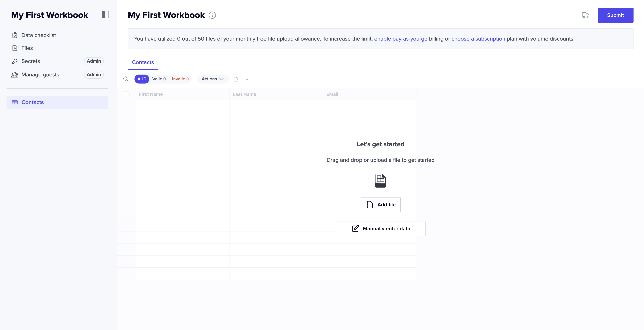Screen dimensions: 644x330
Task: Collapse the sidebar panel icon
Action: (105, 15)
